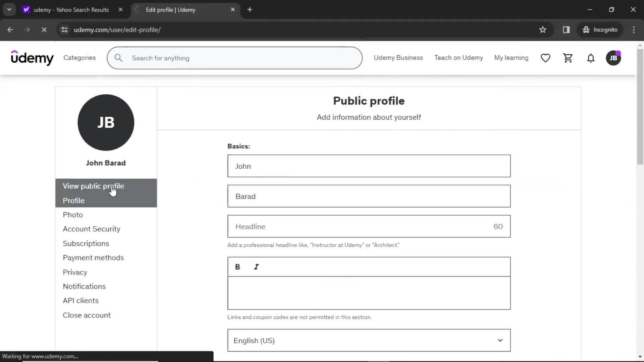This screenshot has width=644, height=362.
Task: Click the Udemy logo home icon
Action: 32,58
